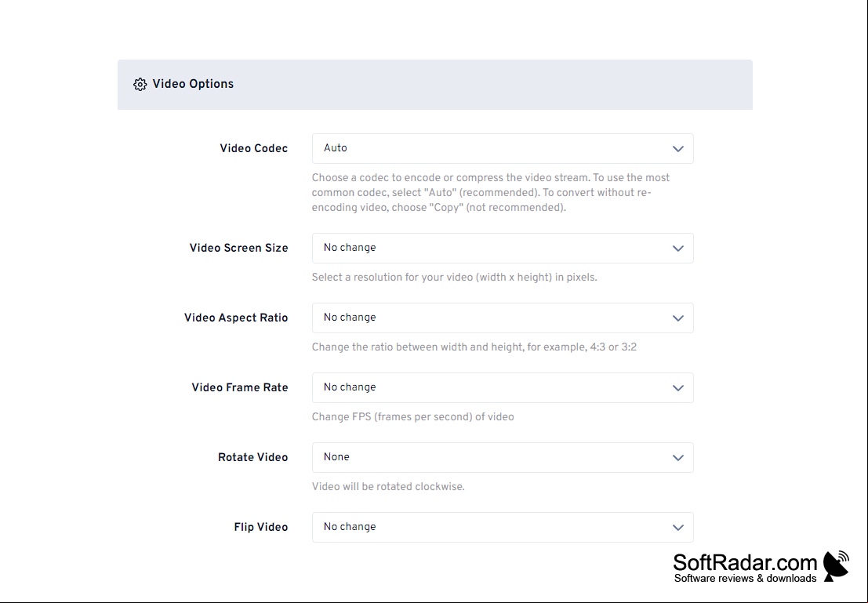Expand the Video Aspect Ratio dropdown

pos(503,318)
